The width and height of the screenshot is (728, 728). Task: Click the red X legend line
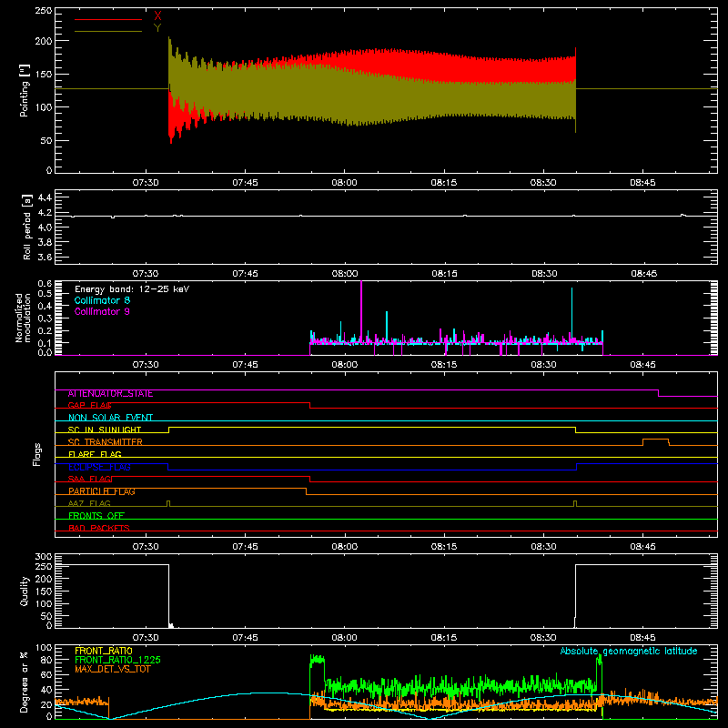108,19
